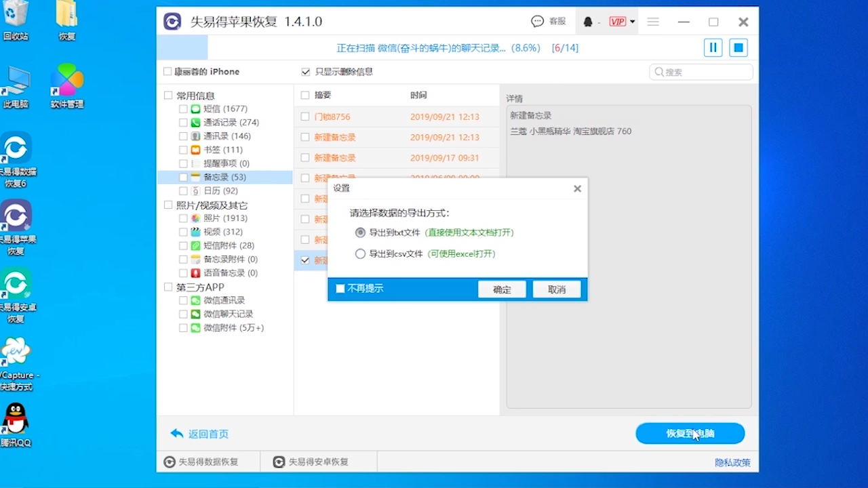Select the 视频 videos icon
This screenshot has height=488, width=868.
click(x=195, y=232)
